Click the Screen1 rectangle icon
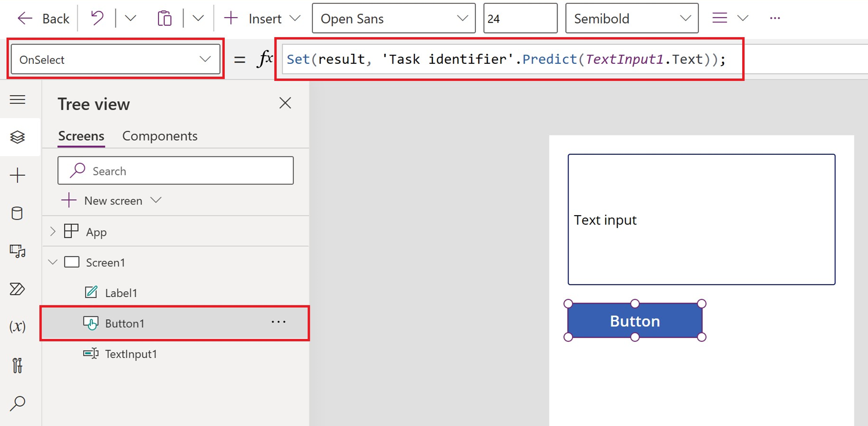The height and width of the screenshot is (426, 868). [72, 262]
